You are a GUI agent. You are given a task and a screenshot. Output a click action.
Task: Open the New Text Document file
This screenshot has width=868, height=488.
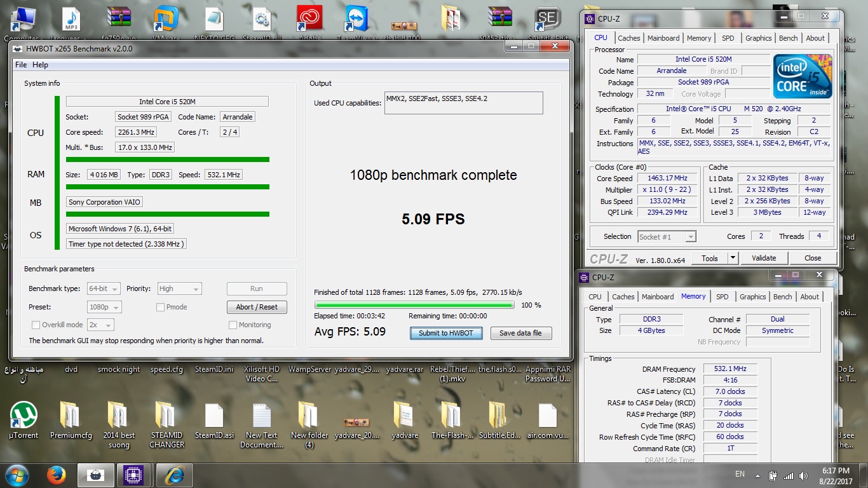coord(262,424)
